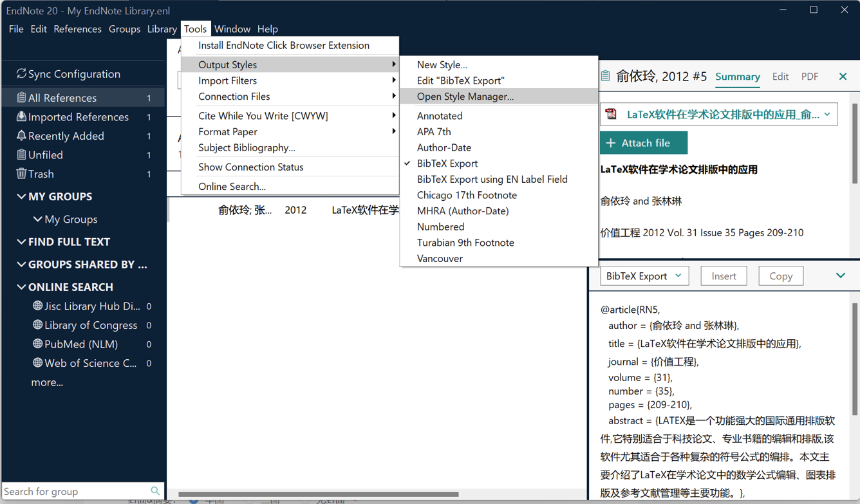Click the Library of Congress globe icon
Screen dimensions: 860x504
coord(37,325)
